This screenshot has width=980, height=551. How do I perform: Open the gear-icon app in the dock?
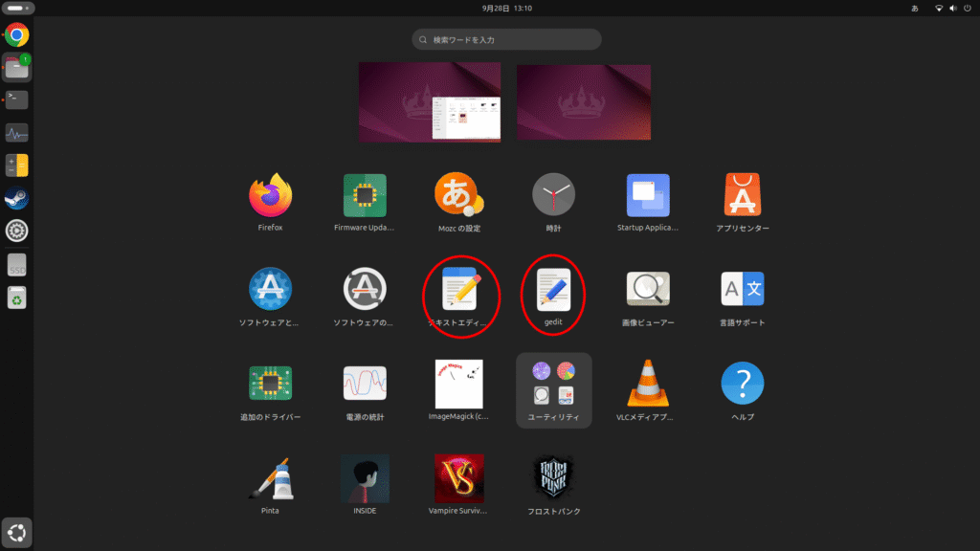(x=17, y=231)
